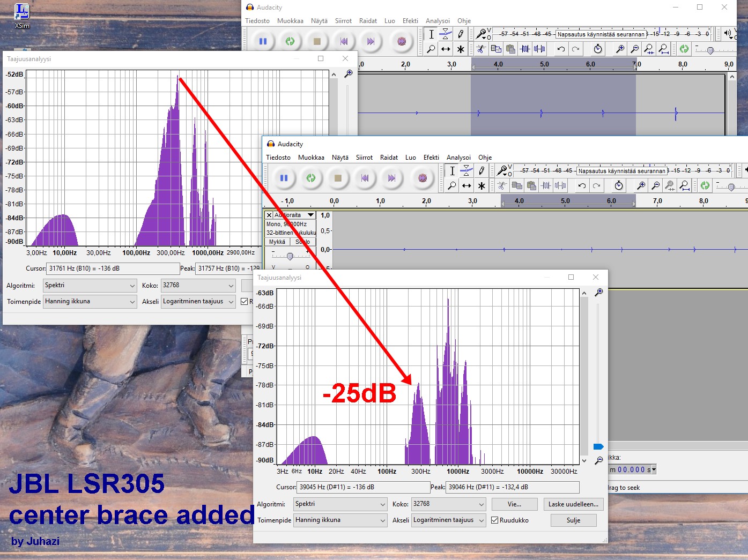748x560 pixels.
Task: Click zoom icon of back Taajuusanalyysi window
Action: pyautogui.click(x=348, y=73)
